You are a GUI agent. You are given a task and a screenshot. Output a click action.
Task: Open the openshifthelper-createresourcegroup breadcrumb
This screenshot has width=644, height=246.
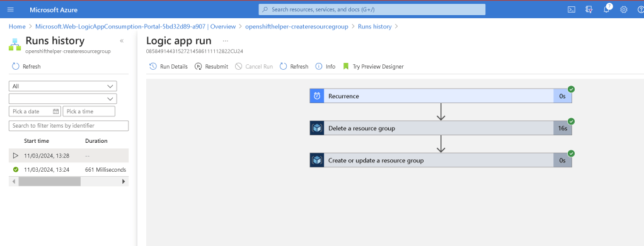click(297, 26)
